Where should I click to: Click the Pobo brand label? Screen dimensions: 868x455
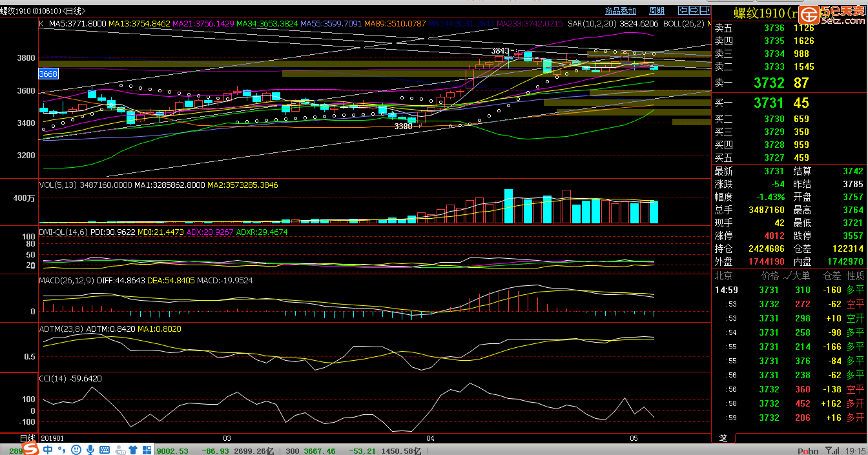(808, 451)
